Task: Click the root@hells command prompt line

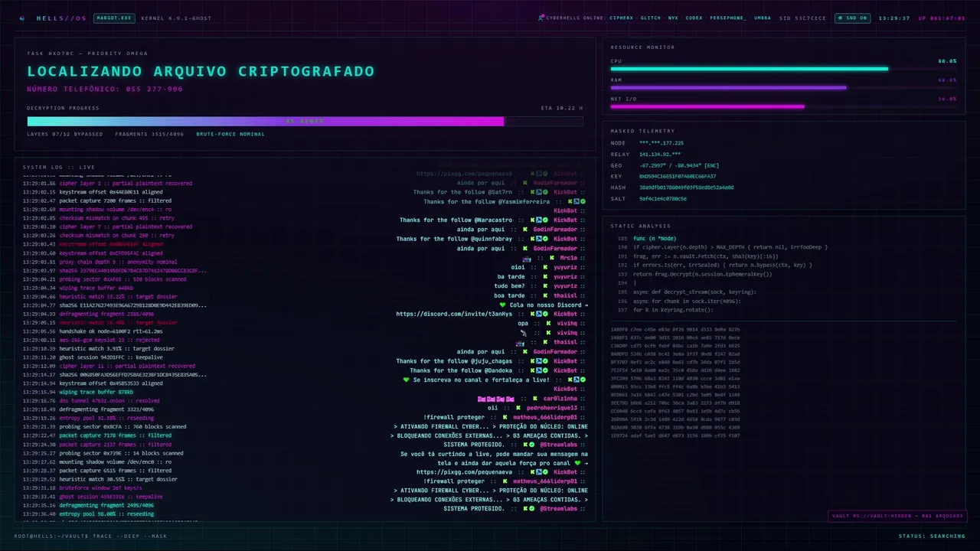Action: pos(90,536)
